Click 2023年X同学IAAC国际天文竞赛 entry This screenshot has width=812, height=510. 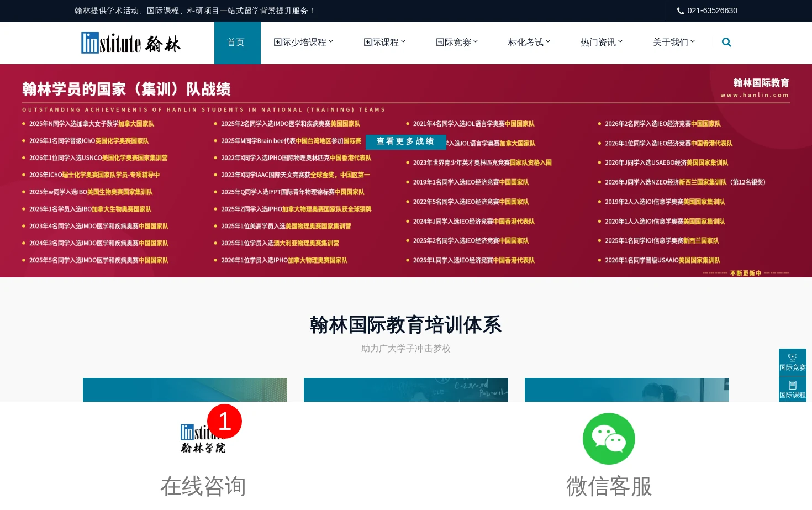coord(296,175)
